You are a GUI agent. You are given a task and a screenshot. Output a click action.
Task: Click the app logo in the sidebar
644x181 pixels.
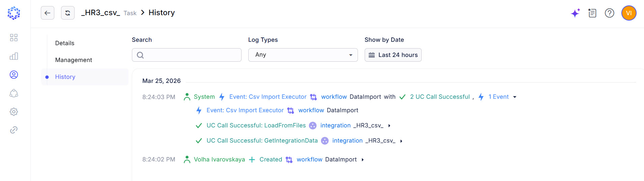coord(14,13)
